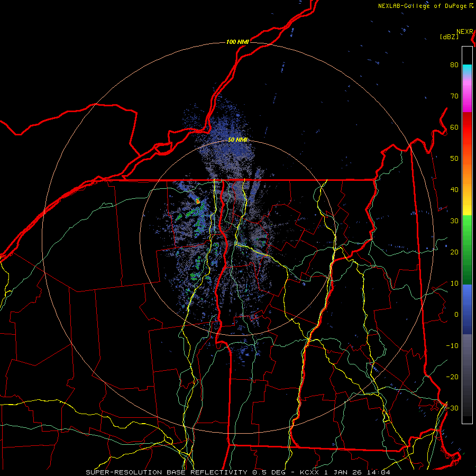The image size is (476, 476).
Task: Click the 70 value on the dBZ scale
Action: coord(454,96)
